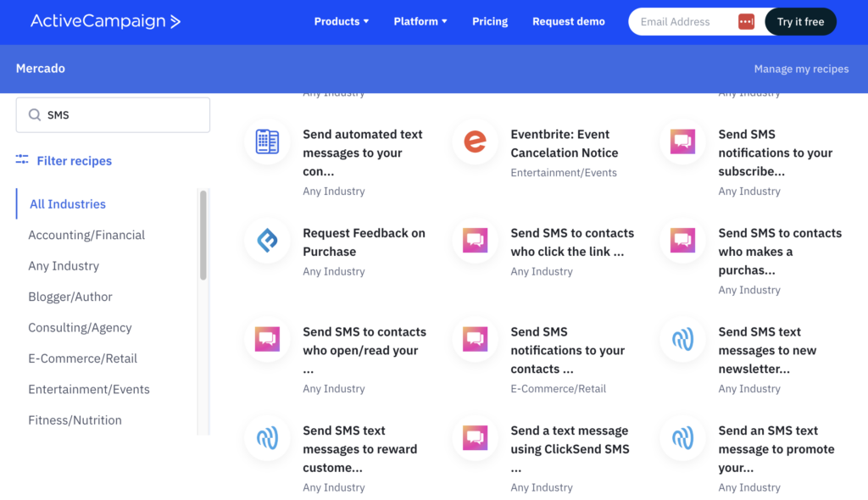
Task: Filter by Any Industry option
Action: pos(64,266)
